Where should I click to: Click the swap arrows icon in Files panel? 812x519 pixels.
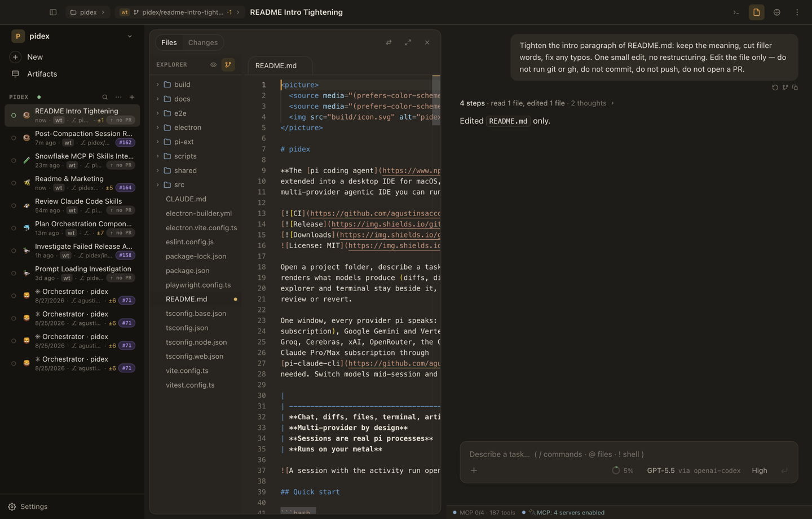pos(389,42)
